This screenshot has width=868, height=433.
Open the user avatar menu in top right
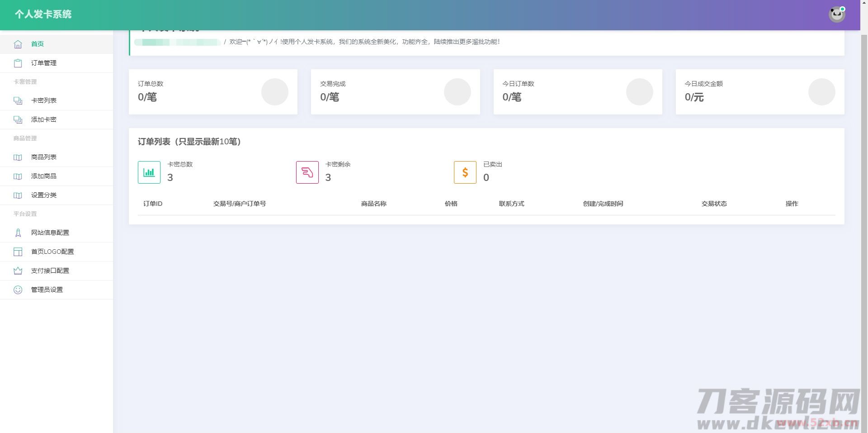[837, 14]
